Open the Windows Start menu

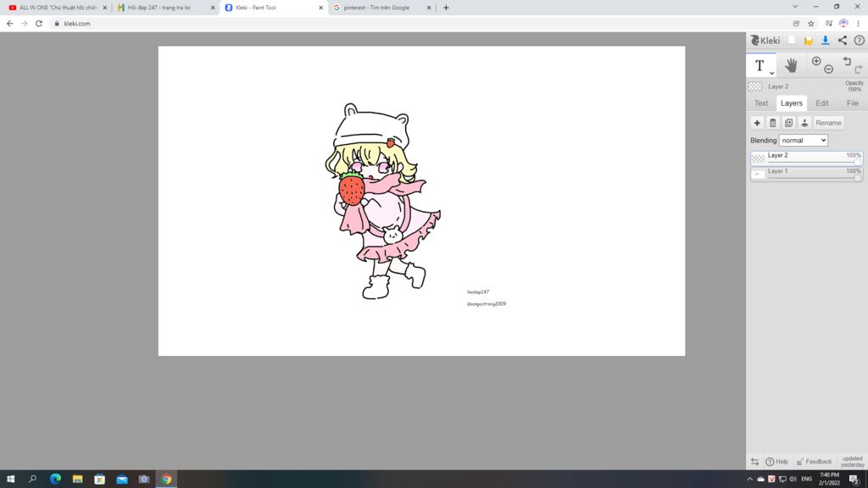click(x=10, y=480)
